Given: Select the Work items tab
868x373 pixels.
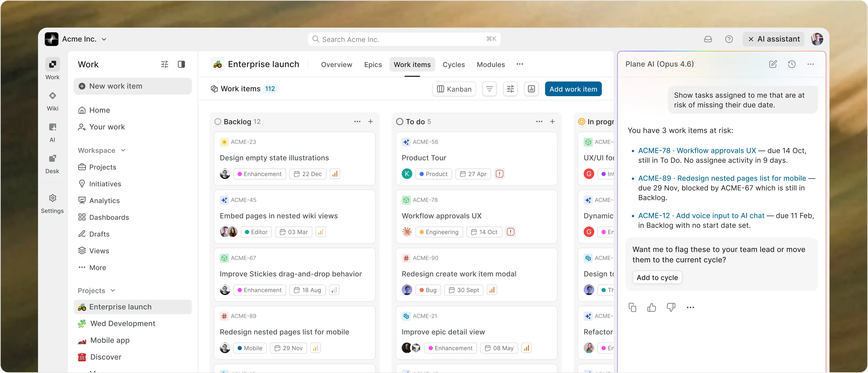Looking at the screenshot, I should [412, 64].
